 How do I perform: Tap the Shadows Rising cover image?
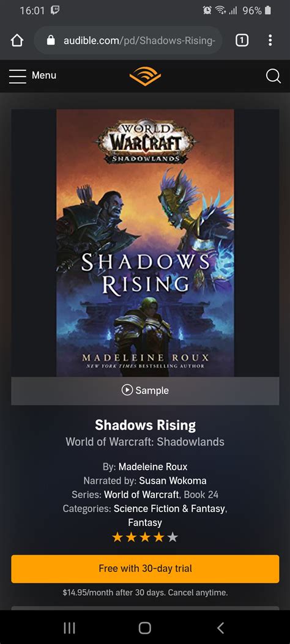[x=145, y=243]
